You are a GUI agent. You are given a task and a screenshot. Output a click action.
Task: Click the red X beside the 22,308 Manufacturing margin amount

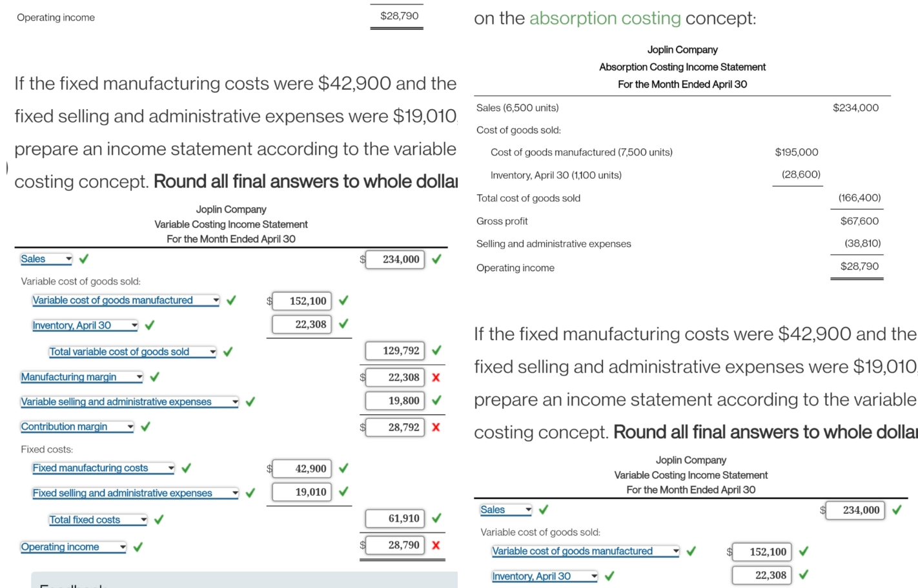click(x=436, y=378)
